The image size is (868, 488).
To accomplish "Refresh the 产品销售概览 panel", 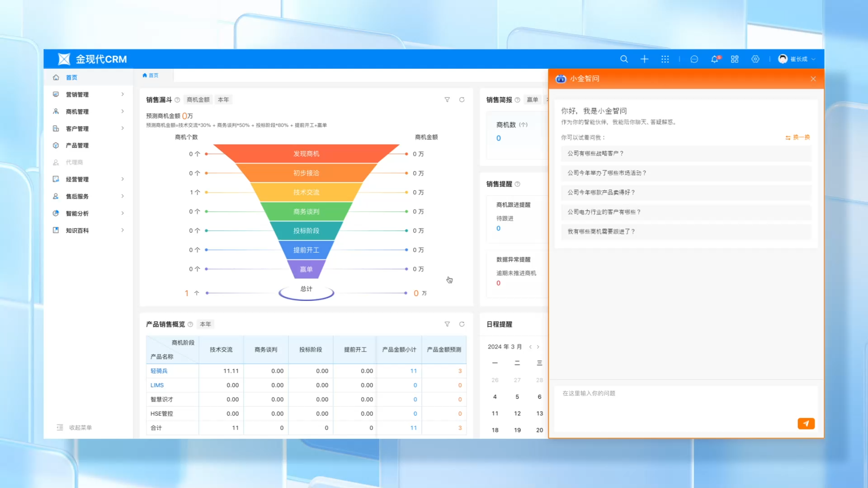I will pos(462,324).
